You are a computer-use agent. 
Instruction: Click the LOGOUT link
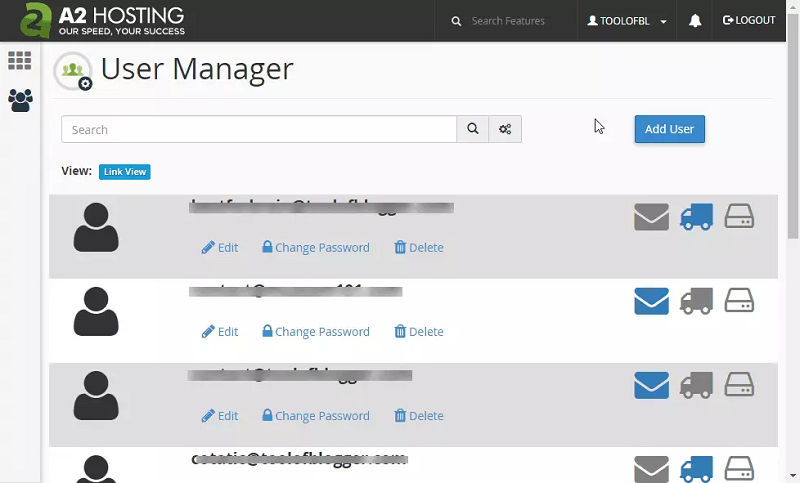click(749, 21)
